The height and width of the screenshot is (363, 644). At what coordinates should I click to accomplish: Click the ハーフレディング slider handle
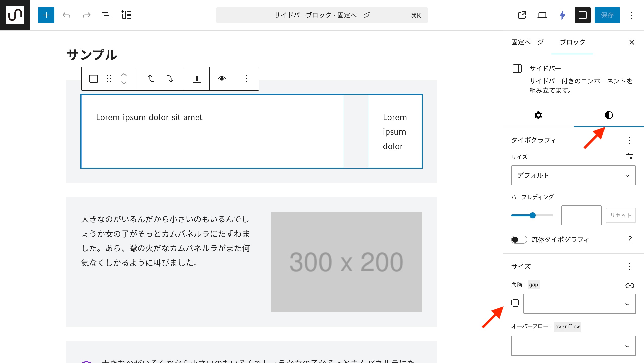(x=532, y=215)
